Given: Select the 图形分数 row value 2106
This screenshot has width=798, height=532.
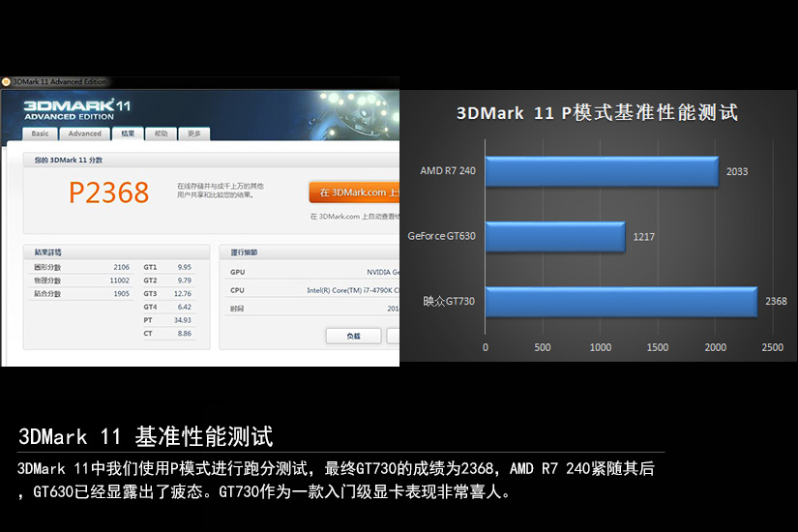Looking at the screenshot, I should tap(121, 267).
